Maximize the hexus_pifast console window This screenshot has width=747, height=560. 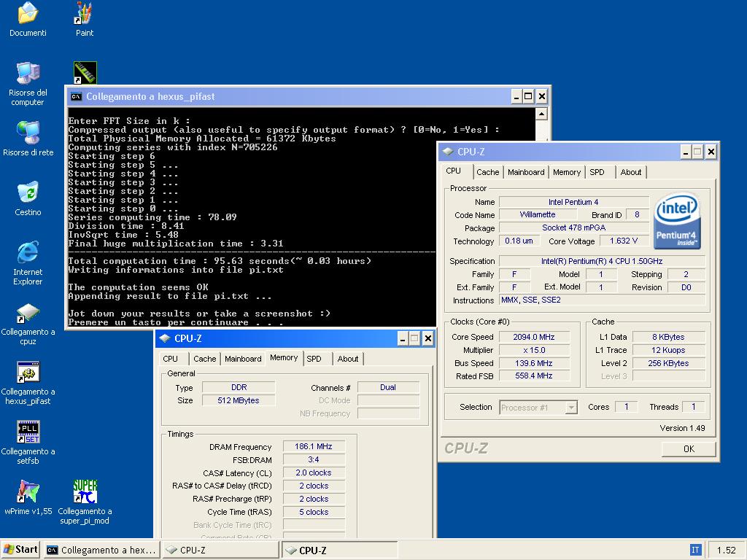528,97
